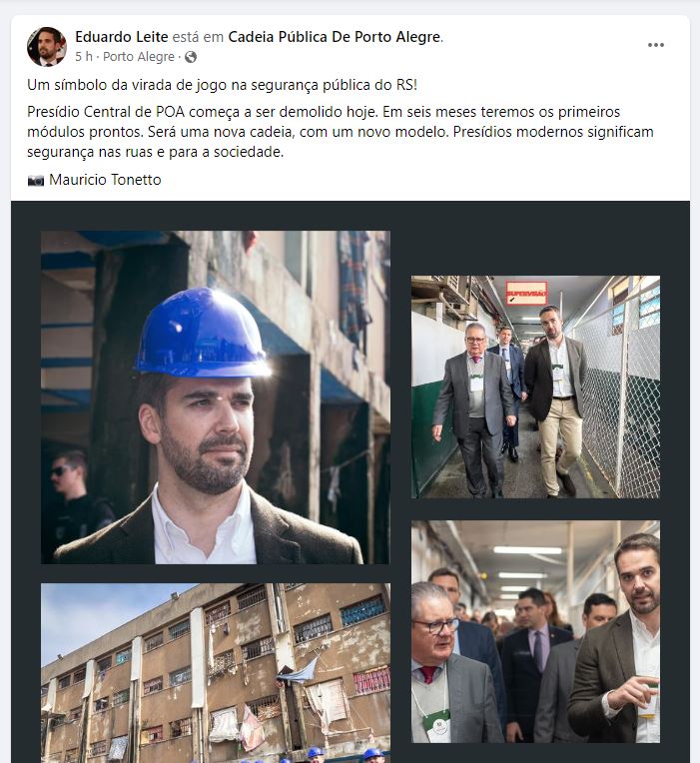The image size is (700, 763).
Task: Open the photo of man in blue hard hat
Action: point(216,397)
